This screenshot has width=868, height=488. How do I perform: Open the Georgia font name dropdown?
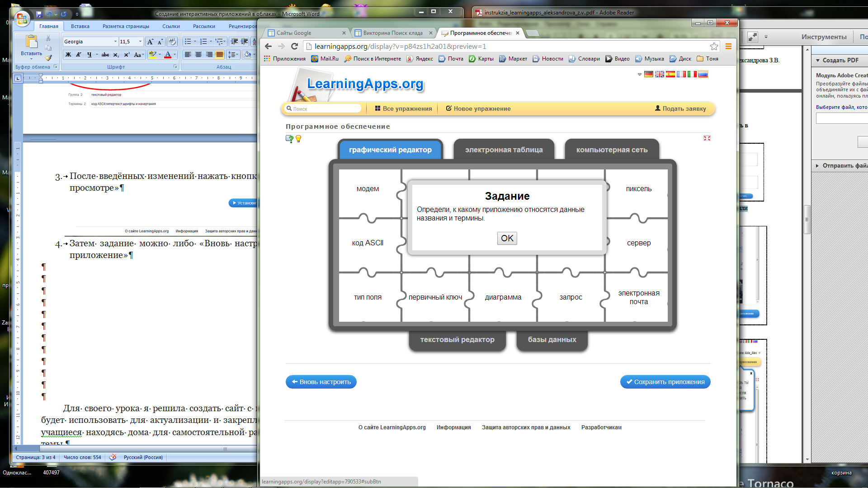115,42
